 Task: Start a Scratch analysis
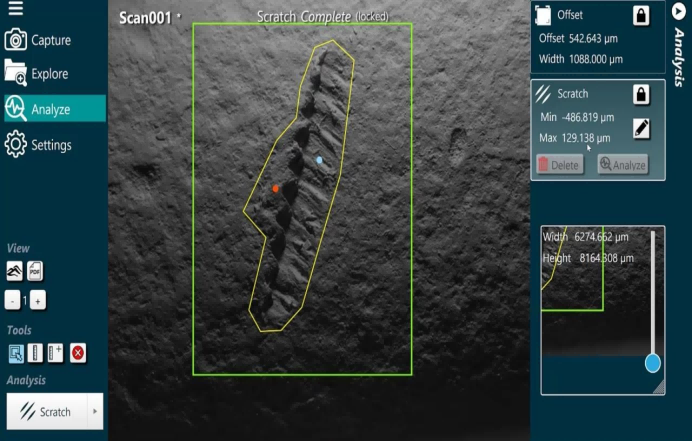click(x=47, y=411)
